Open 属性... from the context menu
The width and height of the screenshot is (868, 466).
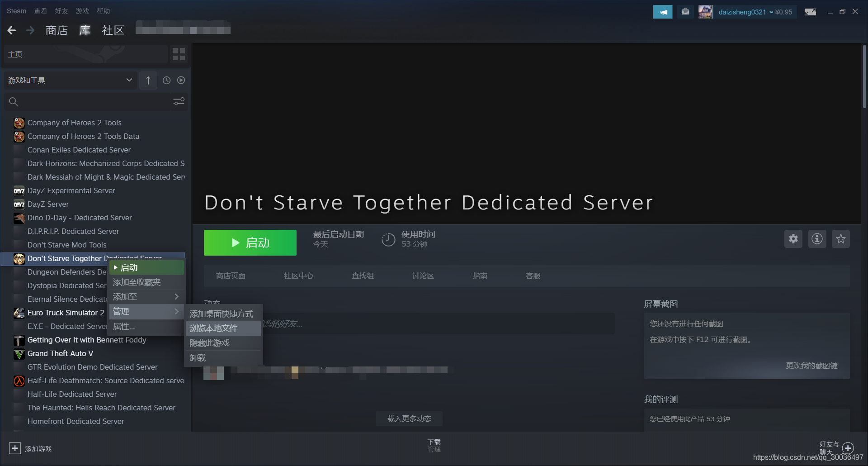(146, 327)
